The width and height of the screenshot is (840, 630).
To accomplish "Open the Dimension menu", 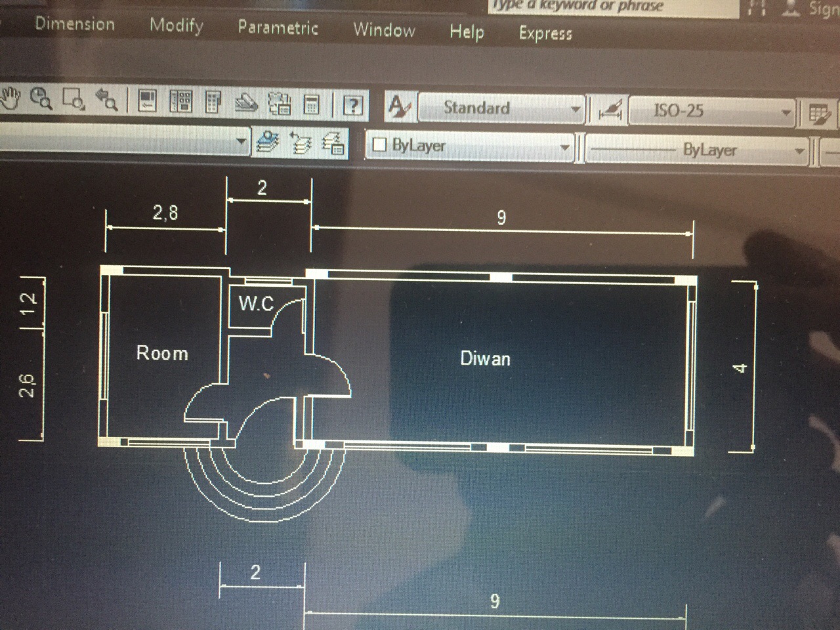I will pyautogui.click(x=74, y=24).
